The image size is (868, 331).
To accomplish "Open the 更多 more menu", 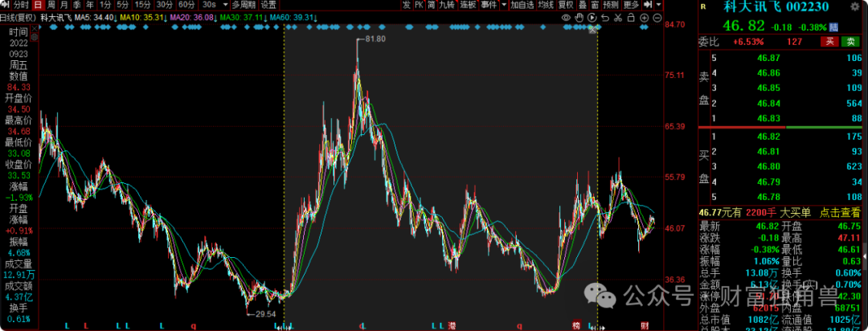I will 631,5.
